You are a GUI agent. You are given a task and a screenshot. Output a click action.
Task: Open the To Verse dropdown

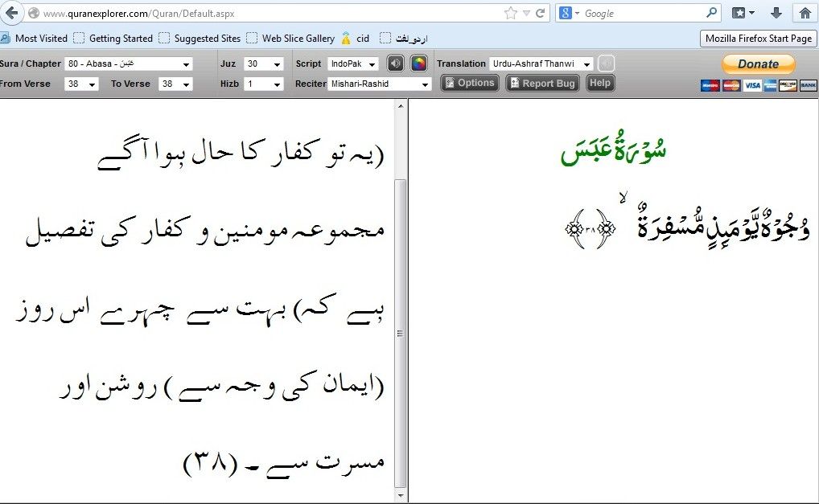click(175, 84)
